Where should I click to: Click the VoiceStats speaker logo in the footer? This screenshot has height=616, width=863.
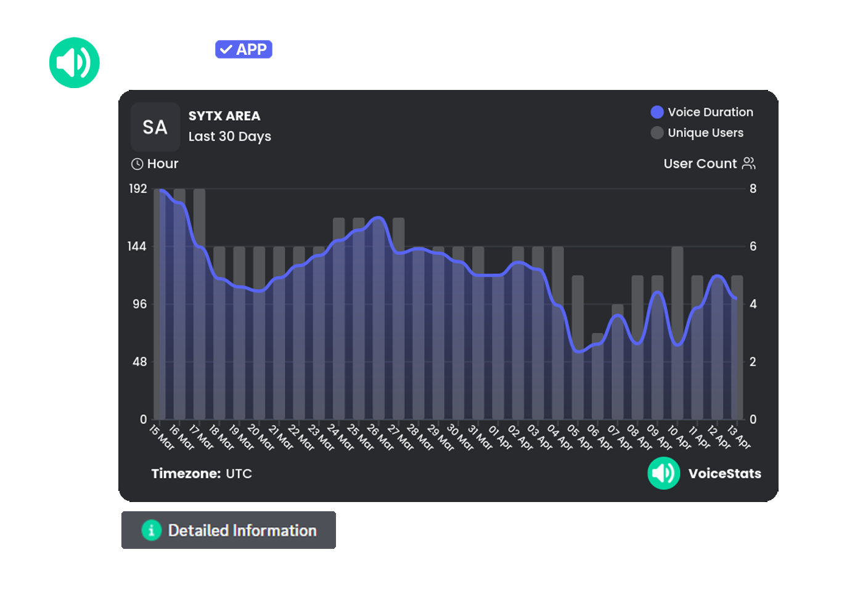[663, 473]
